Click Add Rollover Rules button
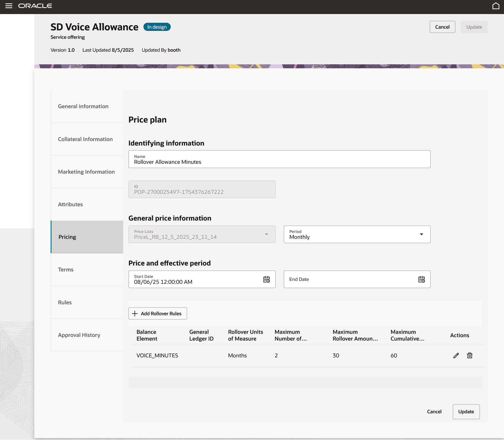Viewport: 504px width, 440px height. coord(157,314)
